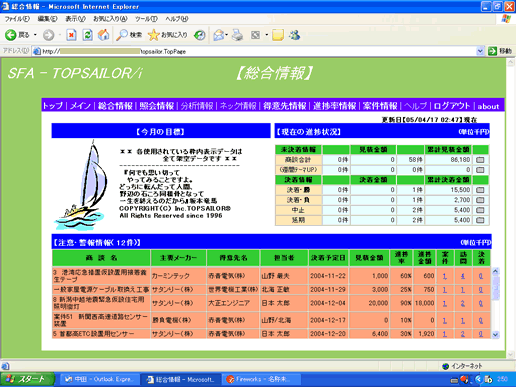
Task: Open 案件情報 in the navigation bar
Action: tap(380, 106)
